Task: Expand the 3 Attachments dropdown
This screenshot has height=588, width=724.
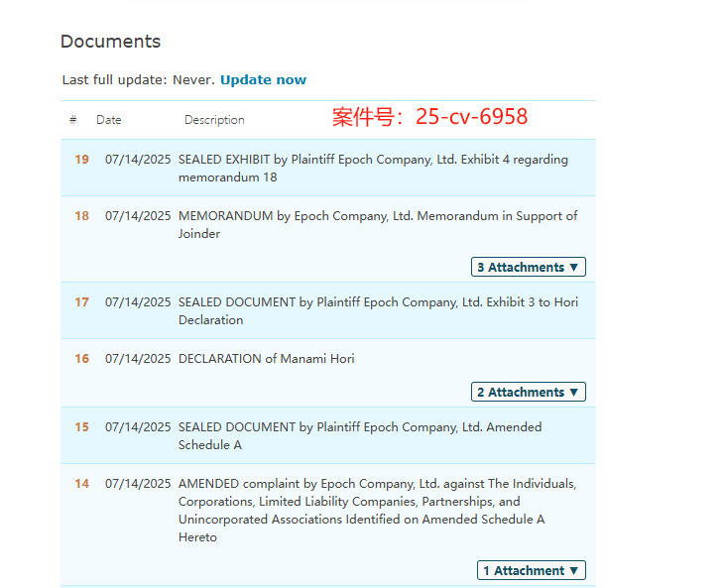Action: [529, 268]
